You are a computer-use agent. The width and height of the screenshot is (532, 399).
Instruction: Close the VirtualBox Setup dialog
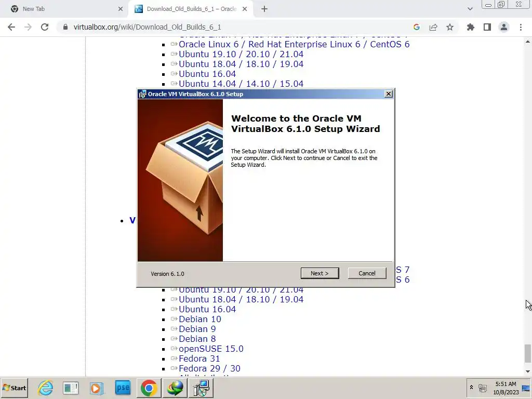(389, 94)
